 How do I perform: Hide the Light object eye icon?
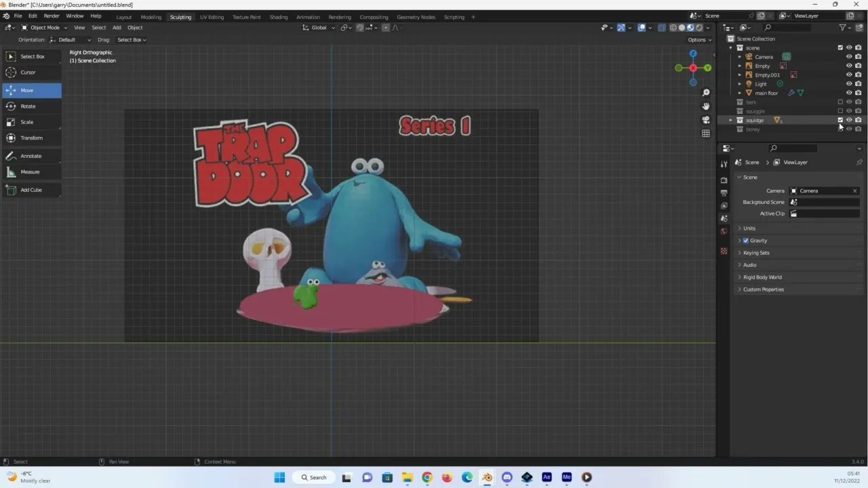click(849, 84)
